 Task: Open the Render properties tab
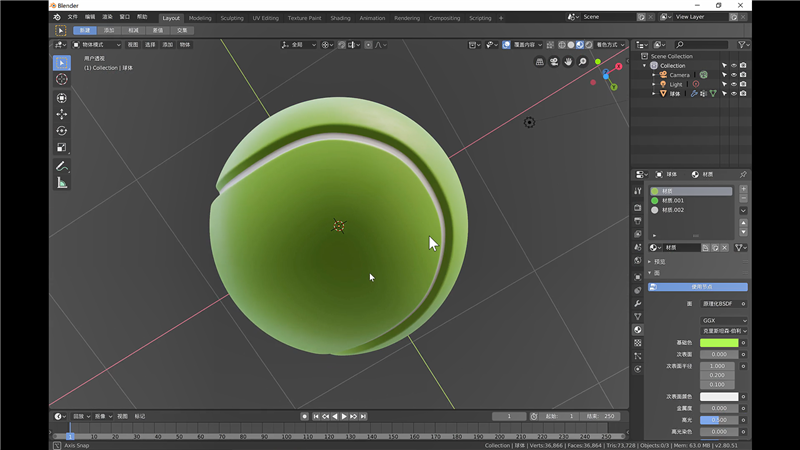[x=638, y=208]
